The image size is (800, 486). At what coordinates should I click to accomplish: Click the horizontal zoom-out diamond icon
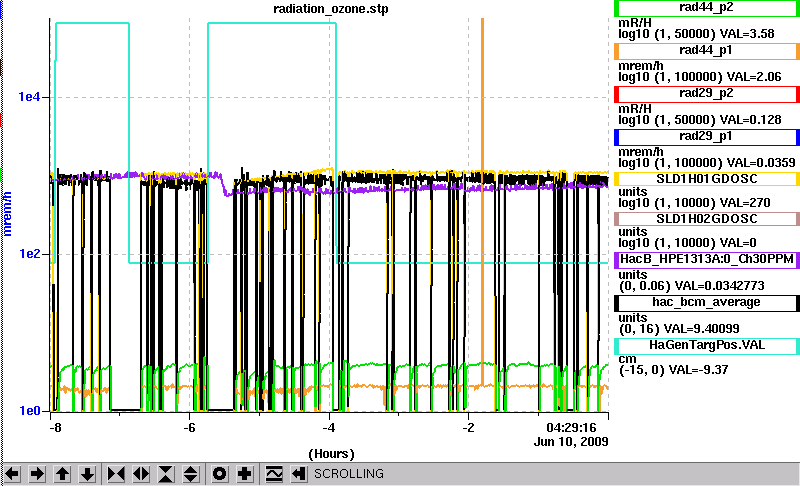pos(141,474)
